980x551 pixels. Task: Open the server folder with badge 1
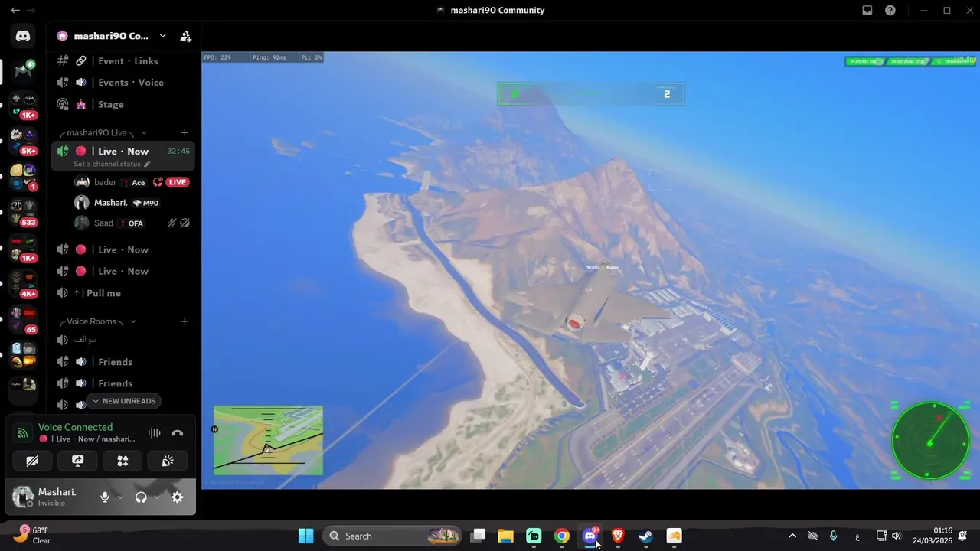click(23, 177)
